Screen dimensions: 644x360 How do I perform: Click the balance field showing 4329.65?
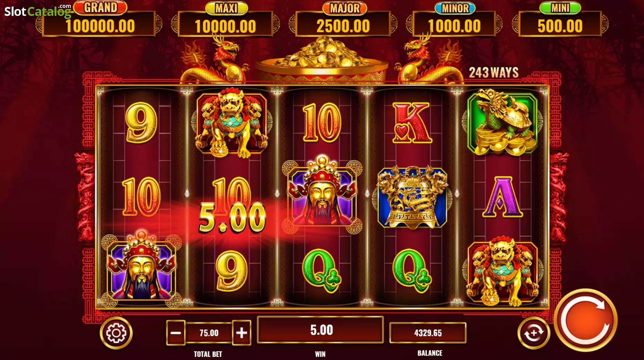point(428,333)
